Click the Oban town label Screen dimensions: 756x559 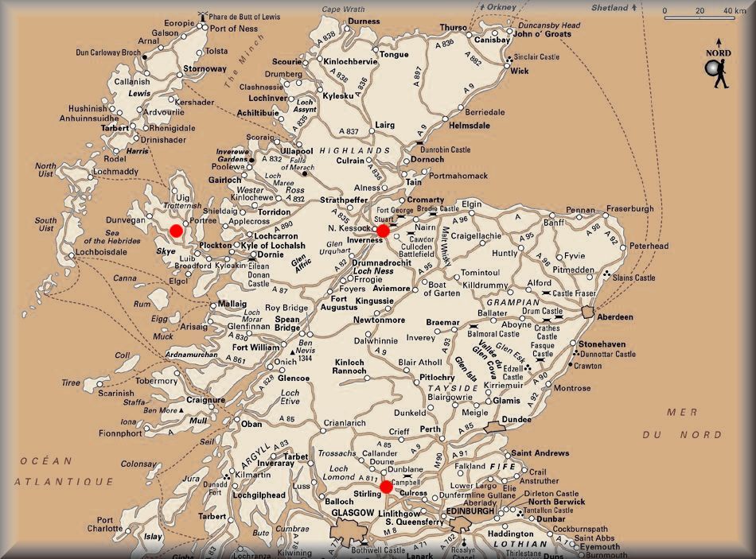coord(251,424)
